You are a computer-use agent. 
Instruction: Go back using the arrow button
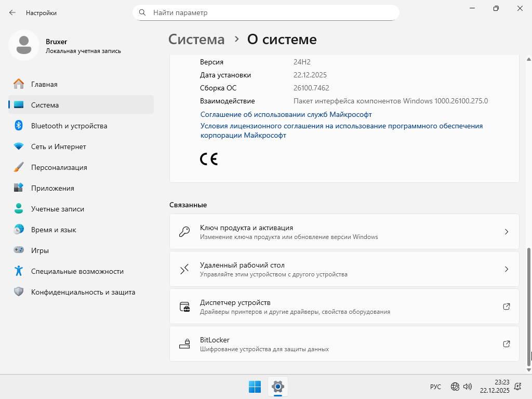(12, 12)
